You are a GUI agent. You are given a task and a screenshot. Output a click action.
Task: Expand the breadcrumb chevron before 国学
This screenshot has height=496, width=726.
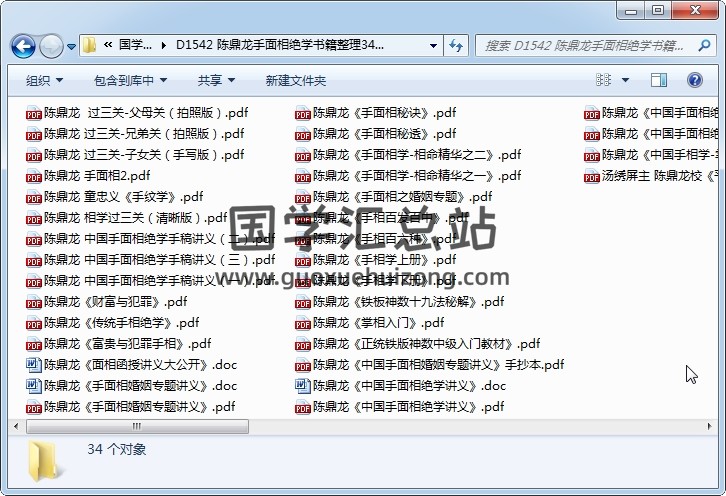[108, 45]
